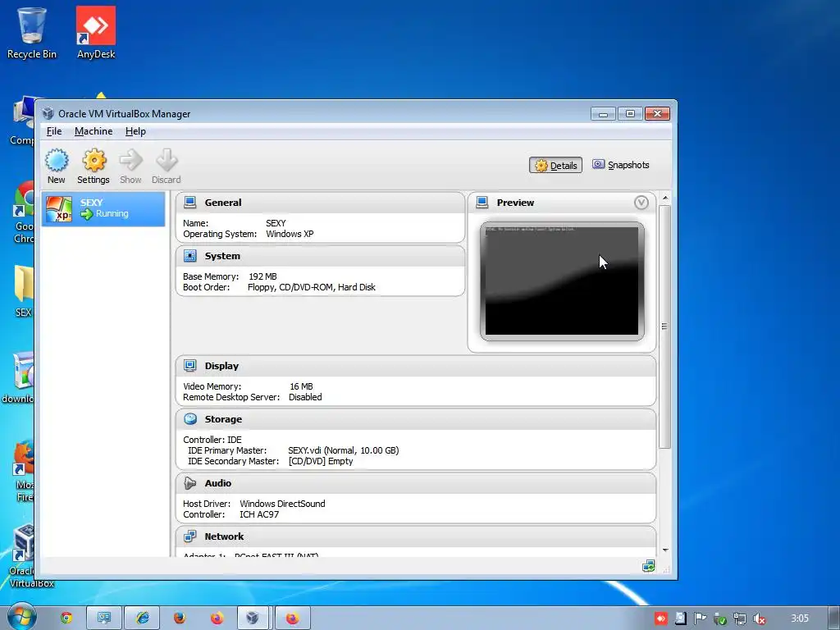Screen dimensions: 840x630
Task: Click the 'SEXY.vdi (Normal, 10.00 GB)' text
Action: pos(344,450)
